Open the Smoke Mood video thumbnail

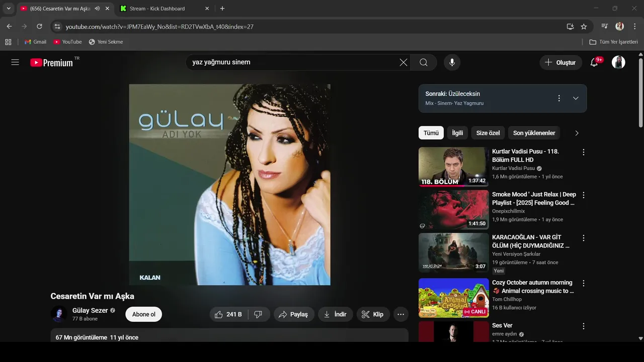453,210
